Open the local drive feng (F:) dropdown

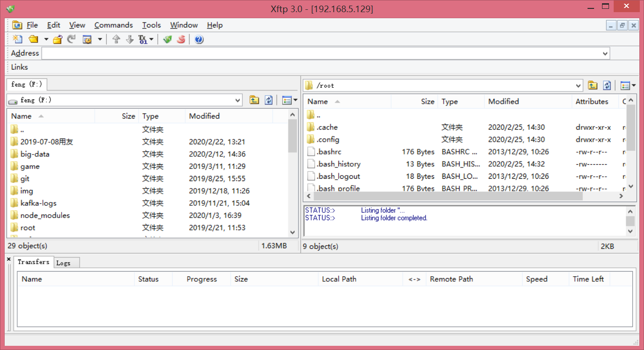pyautogui.click(x=238, y=100)
